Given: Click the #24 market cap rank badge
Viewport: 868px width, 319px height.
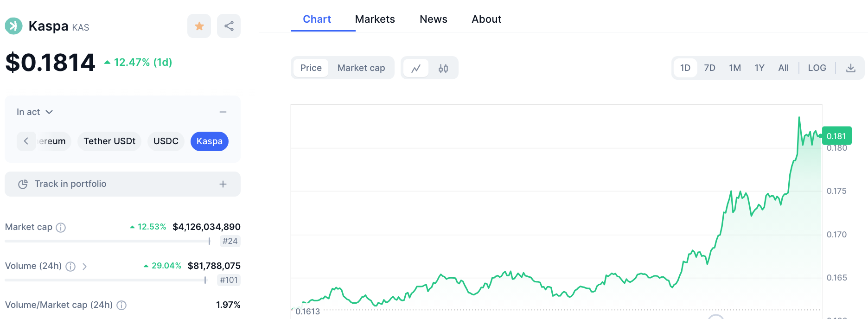Looking at the screenshot, I should pyautogui.click(x=230, y=241).
